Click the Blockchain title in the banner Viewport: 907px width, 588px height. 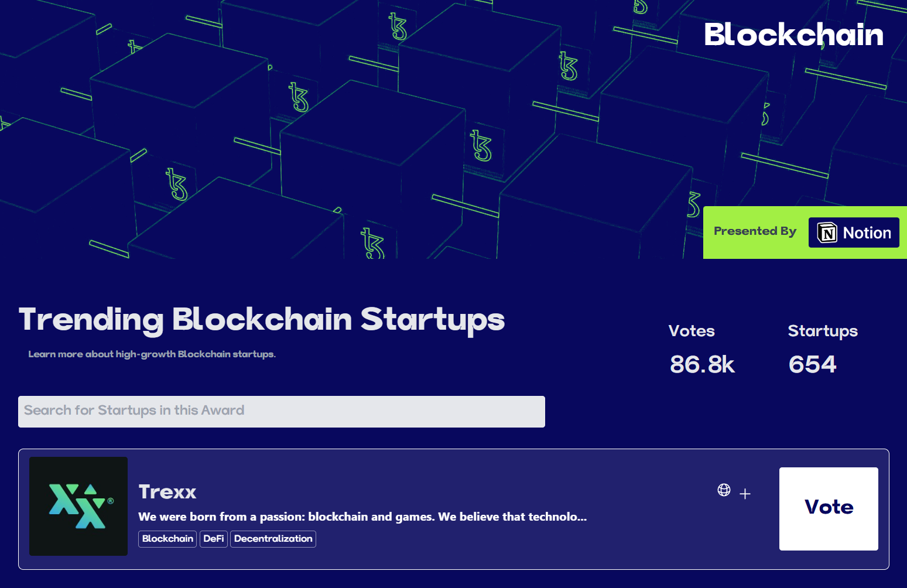tap(793, 35)
